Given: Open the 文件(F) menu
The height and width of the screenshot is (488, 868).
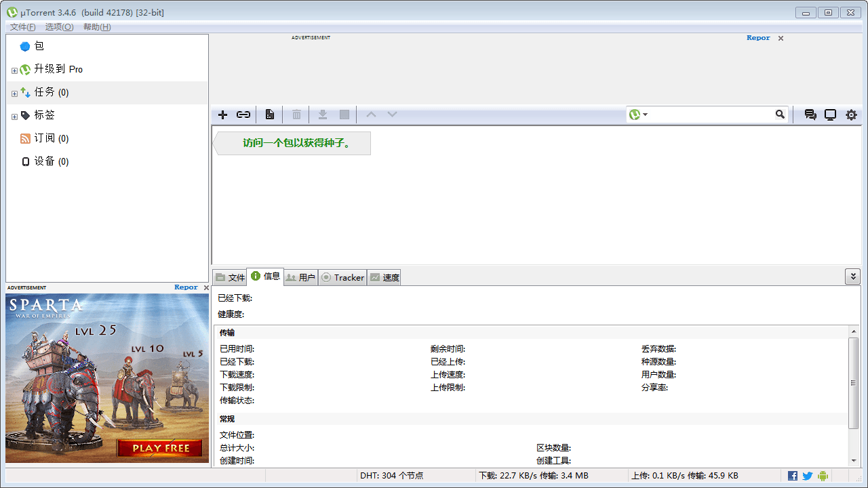Looking at the screenshot, I should click(23, 27).
